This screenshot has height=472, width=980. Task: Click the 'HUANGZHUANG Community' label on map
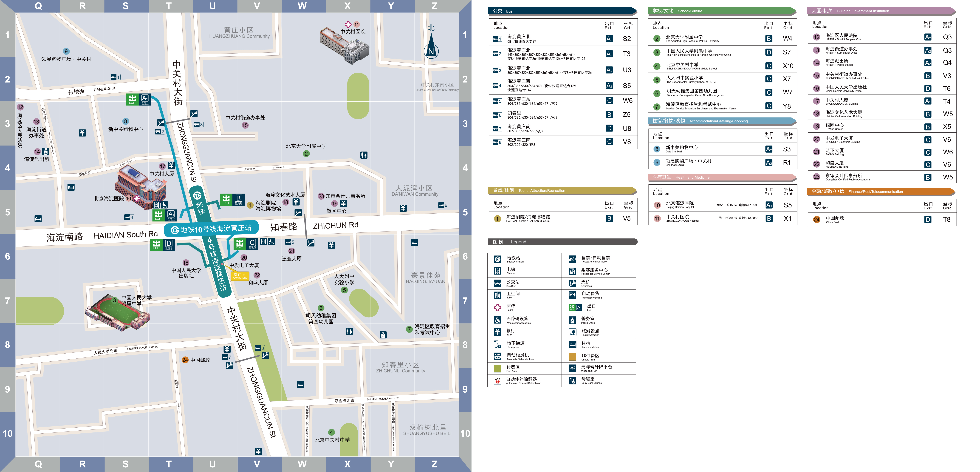pos(239,37)
